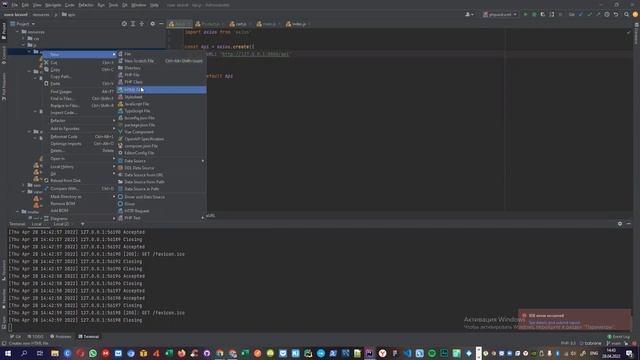The width and height of the screenshot is (640, 360).
Task: Open the File menu
Action: coord(15,5)
